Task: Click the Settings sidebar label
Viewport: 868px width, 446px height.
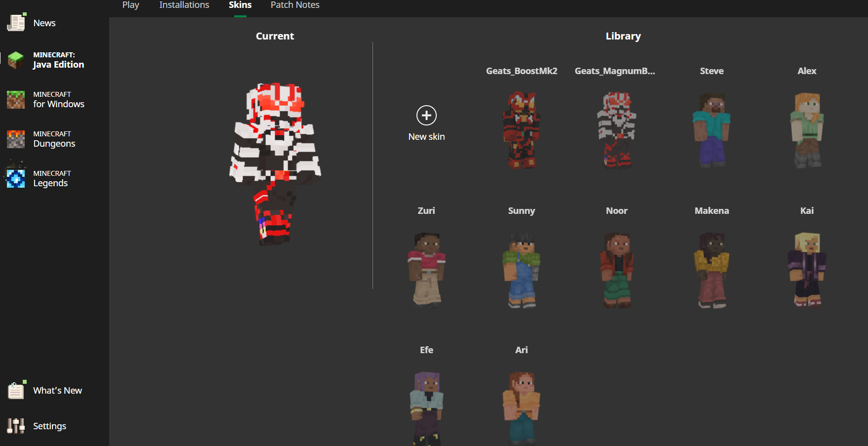Action: 49,426
